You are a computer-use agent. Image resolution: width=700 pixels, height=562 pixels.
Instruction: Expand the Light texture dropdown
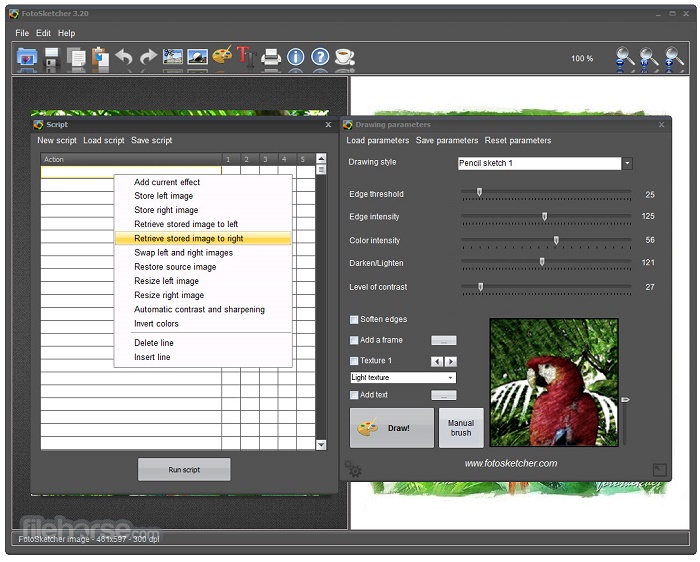coord(451,378)
